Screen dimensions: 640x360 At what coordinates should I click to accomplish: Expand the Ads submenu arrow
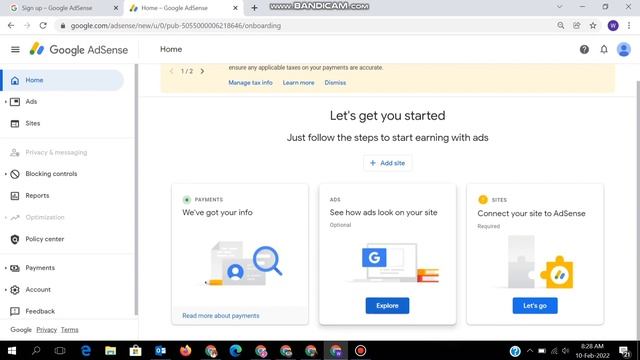[5, 102]
